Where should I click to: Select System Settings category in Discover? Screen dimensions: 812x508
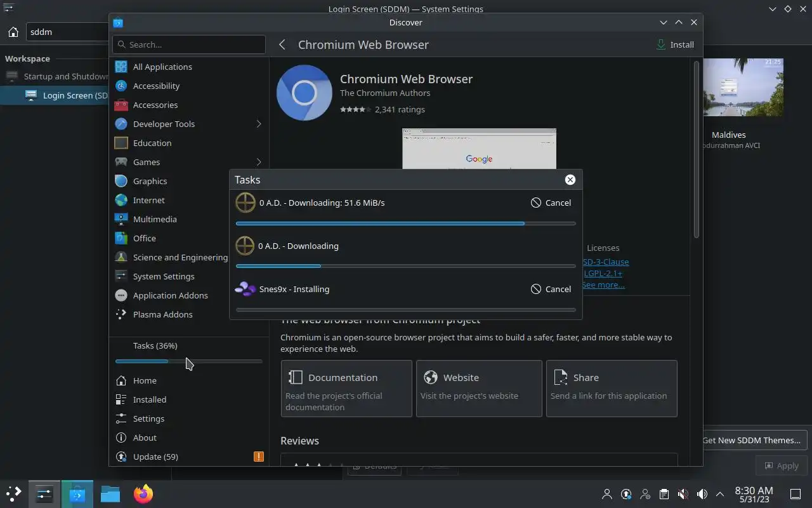tap(170, 276)
